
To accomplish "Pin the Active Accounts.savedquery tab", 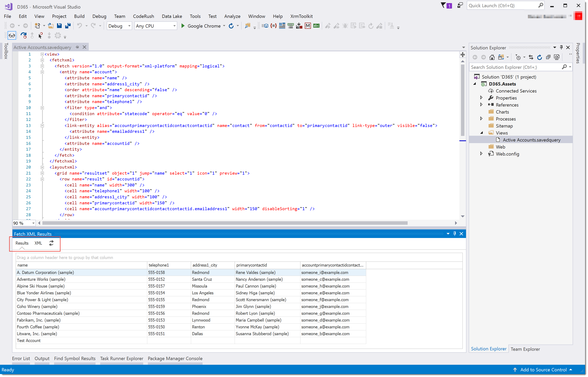I will pos(77,47).
